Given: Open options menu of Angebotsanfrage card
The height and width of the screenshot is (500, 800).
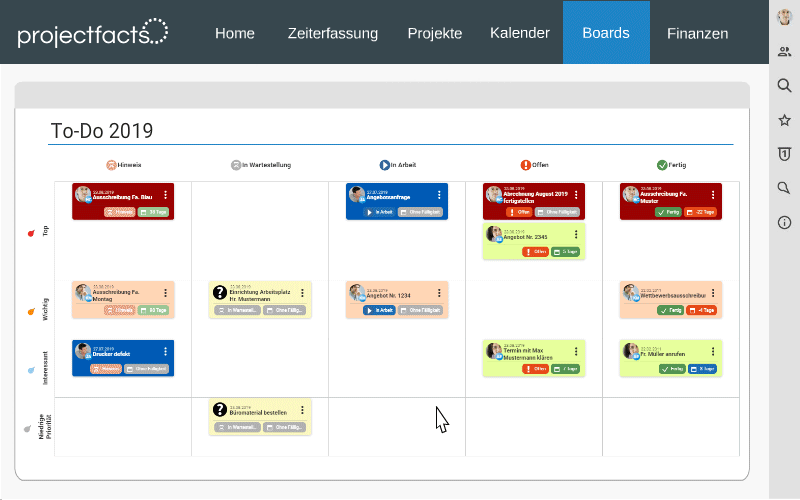Looking at the screenshot, I should [x=439, y=195].
